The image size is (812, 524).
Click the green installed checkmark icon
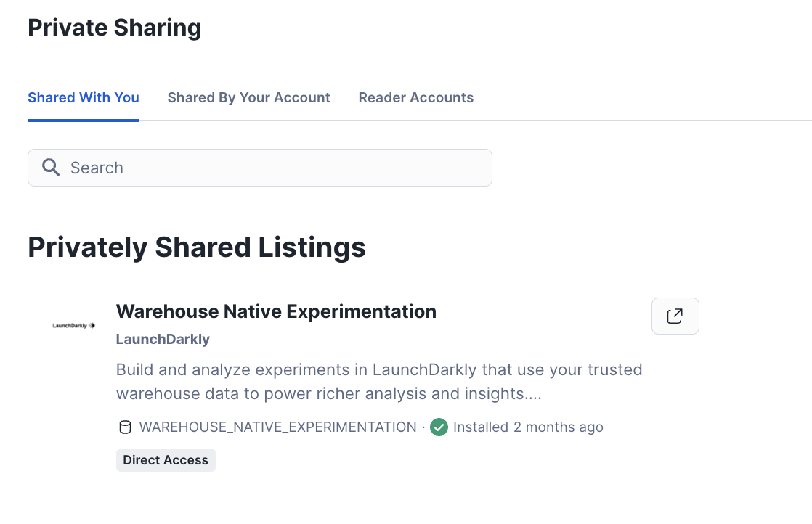click(x=439, y=427)
